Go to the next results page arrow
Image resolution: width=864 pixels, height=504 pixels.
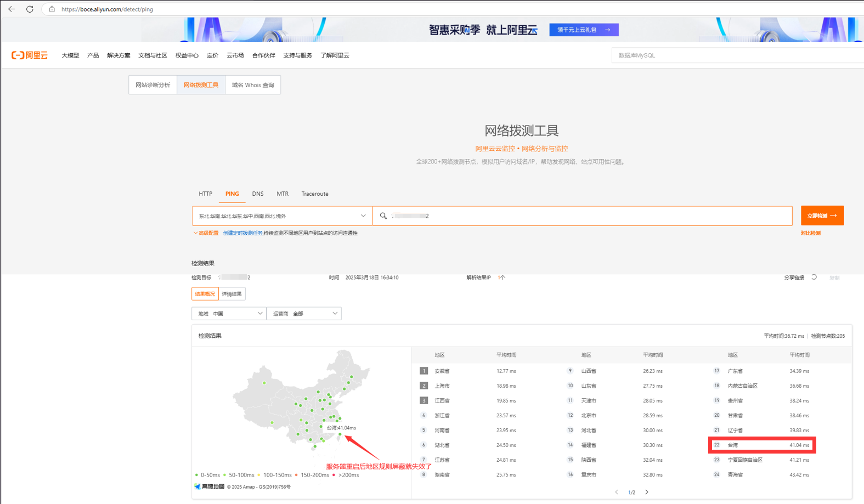pyautogui.click(x=647, y=492)
